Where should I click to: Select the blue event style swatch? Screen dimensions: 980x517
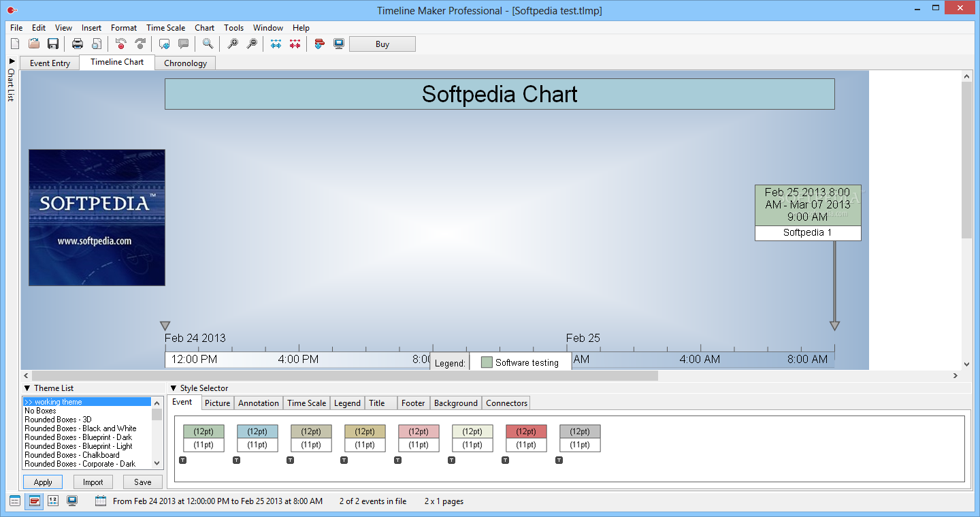(x=257, y=438)
